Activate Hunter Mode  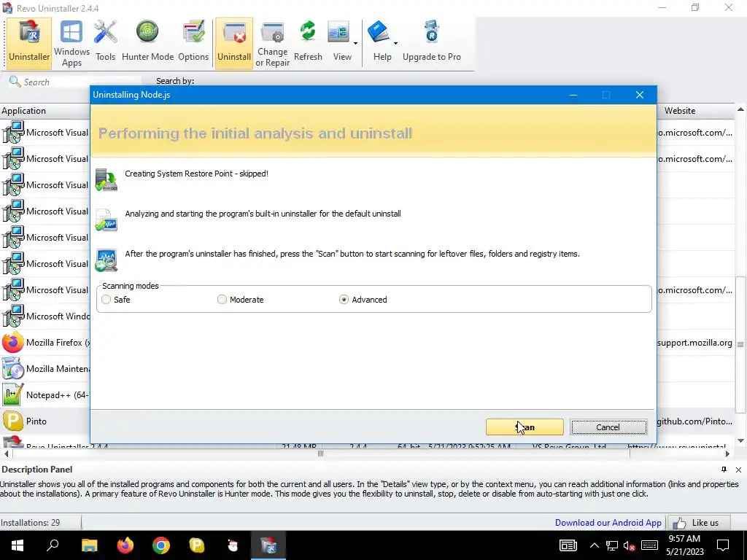tap(147, 43)
